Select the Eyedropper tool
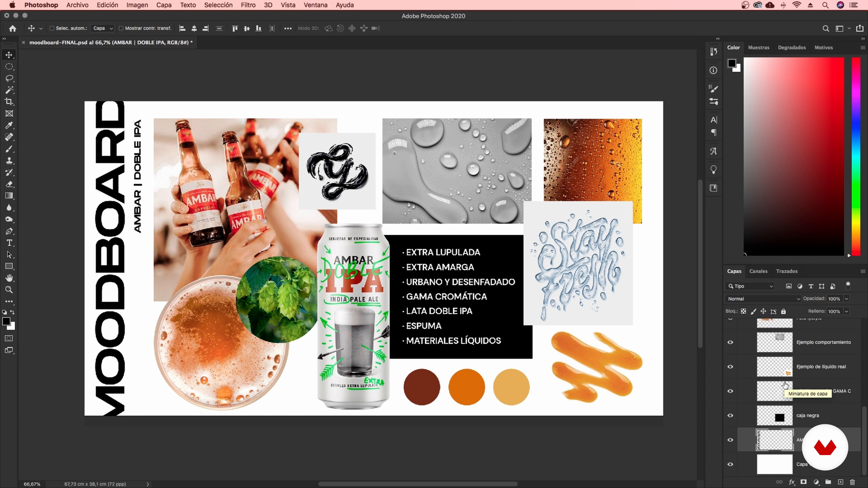868x488 pixels. tap(9, 125)
